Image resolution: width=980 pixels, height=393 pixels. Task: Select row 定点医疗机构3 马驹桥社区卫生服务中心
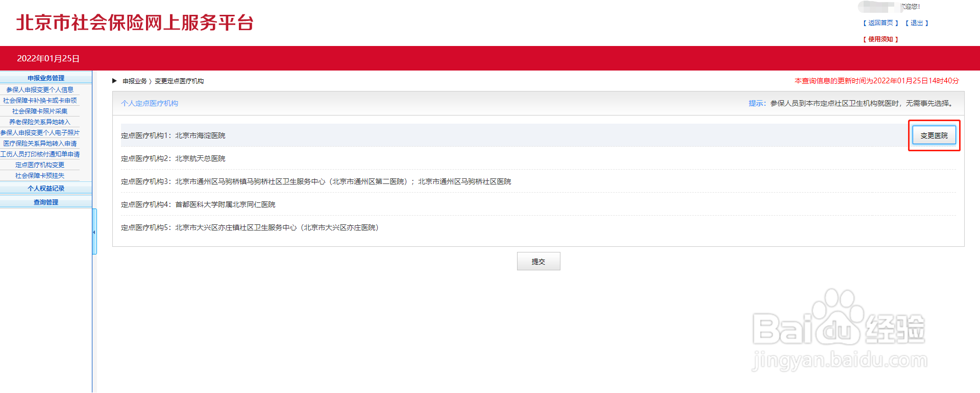click(538, 181)
